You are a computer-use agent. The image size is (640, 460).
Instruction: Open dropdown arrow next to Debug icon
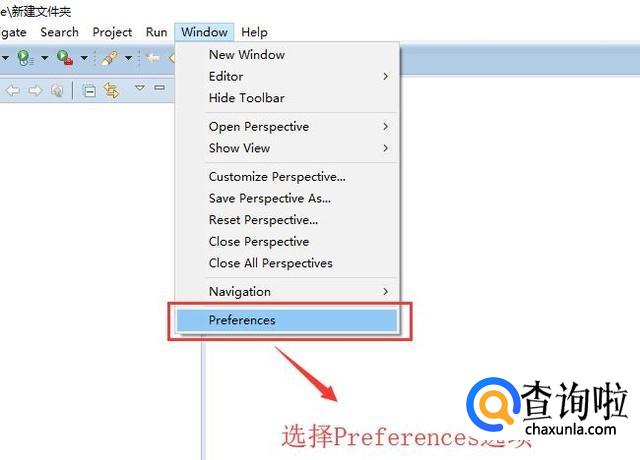pyautogui.click(x=44, y=58)
